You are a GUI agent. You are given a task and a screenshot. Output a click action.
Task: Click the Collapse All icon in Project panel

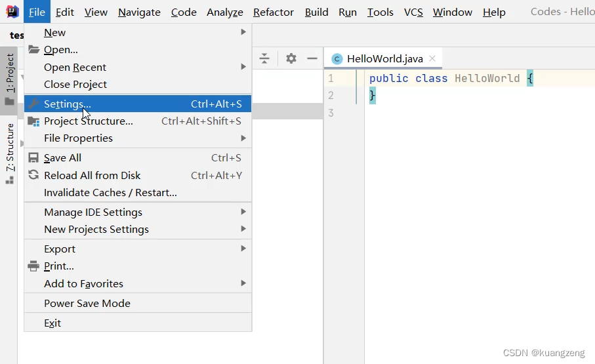click(x=264, y=58)
